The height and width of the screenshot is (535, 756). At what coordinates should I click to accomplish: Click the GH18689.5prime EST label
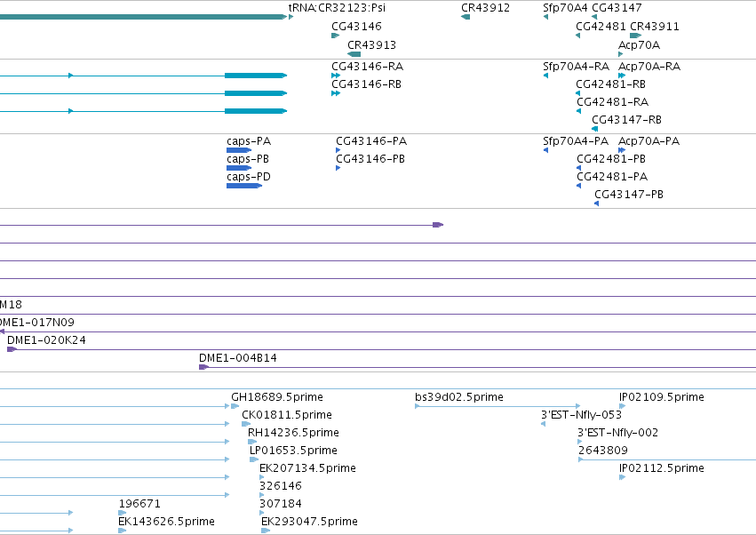277,397
